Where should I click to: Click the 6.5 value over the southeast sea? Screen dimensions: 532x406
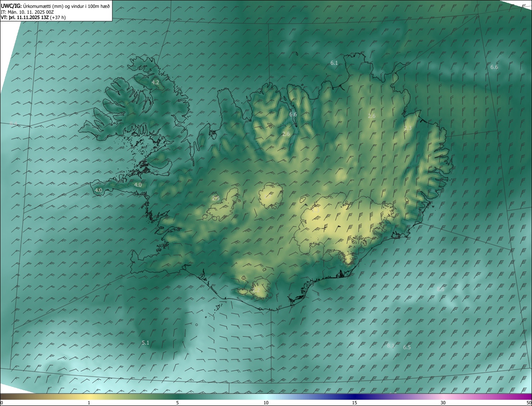click(x=407, y=347)
